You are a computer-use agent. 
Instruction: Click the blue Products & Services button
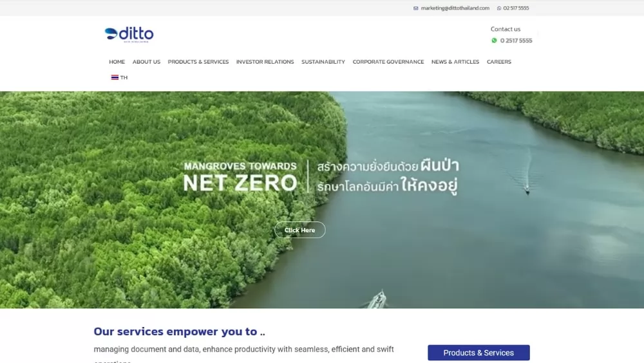(478, 353)
